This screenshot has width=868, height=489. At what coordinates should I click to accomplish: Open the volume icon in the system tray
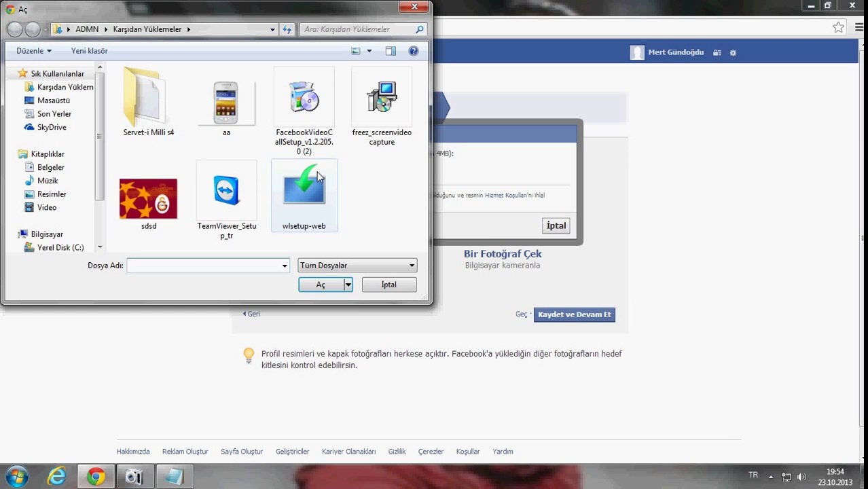point(801,477)
